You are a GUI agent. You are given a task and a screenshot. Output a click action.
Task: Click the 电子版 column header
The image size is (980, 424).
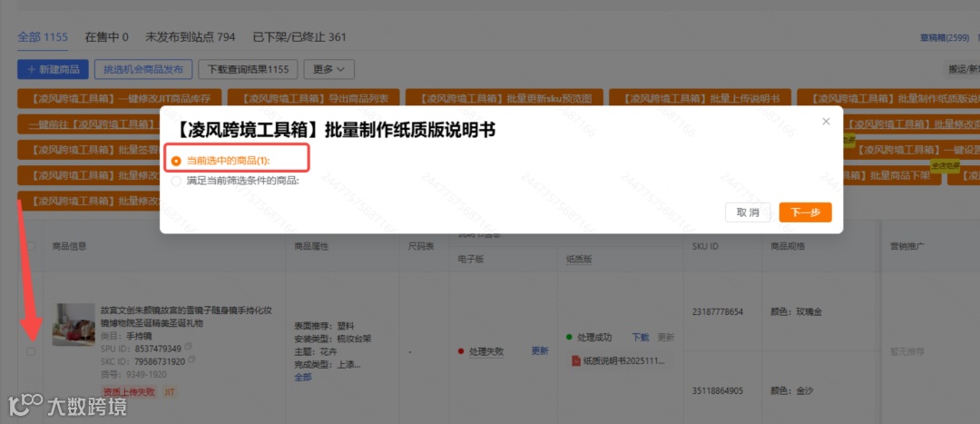[471, 258]
